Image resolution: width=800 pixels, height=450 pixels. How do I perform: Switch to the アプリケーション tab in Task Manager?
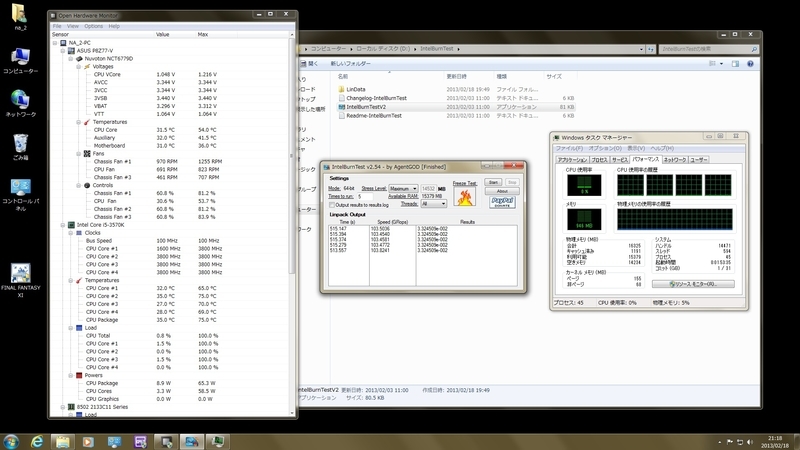point(572,160)
